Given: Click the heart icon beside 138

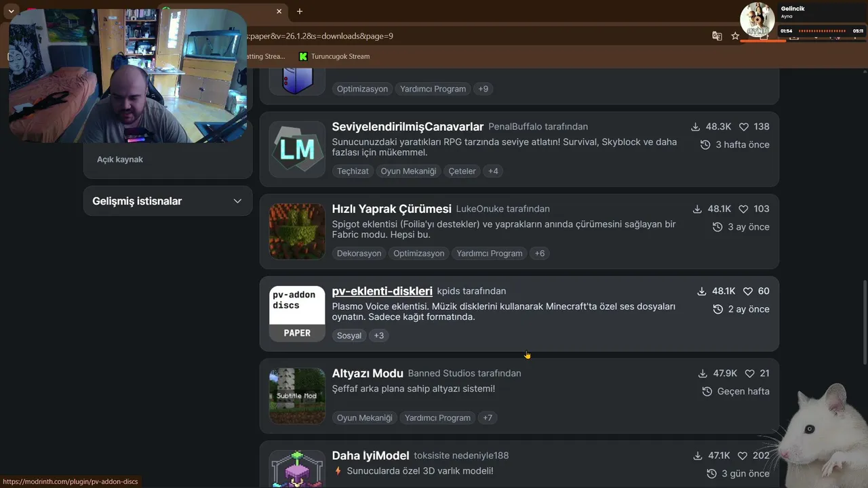Looking at the screenshot, I should [744, 127].
